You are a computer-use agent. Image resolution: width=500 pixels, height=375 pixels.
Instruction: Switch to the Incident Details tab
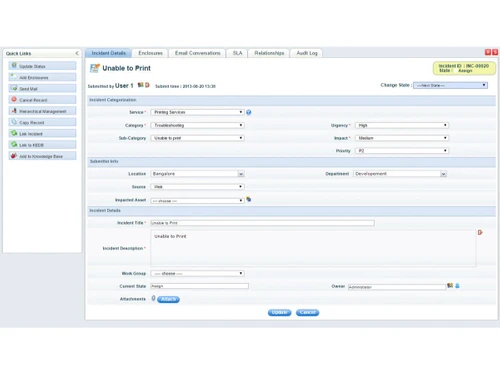pos(108,53)
